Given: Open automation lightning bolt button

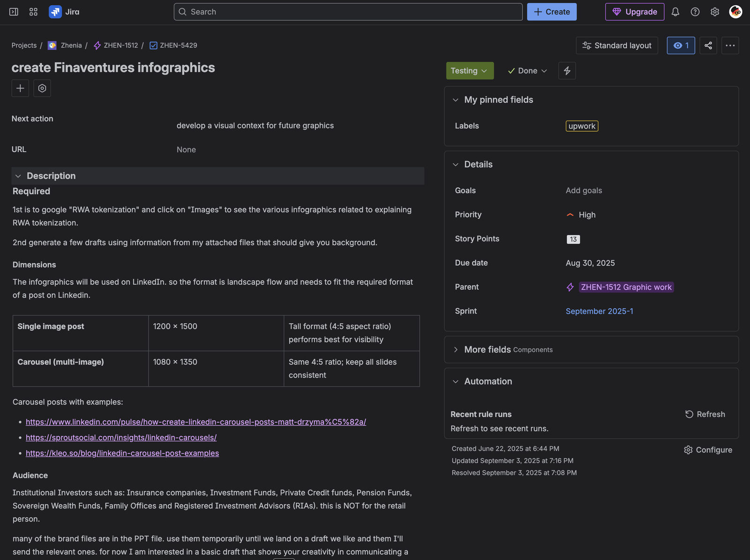Looking at the screenshot, I should (x=567, y=71).
